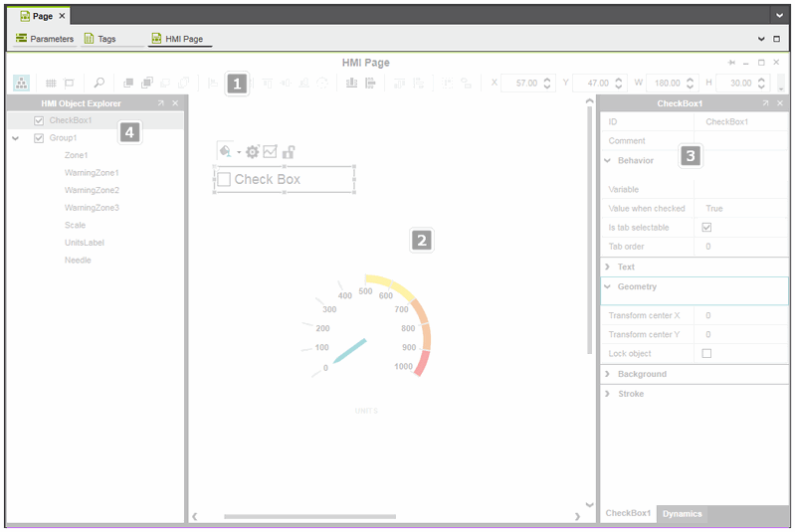Switch to the Dynamics tab
795x532 pixels.
coord(683,514)
